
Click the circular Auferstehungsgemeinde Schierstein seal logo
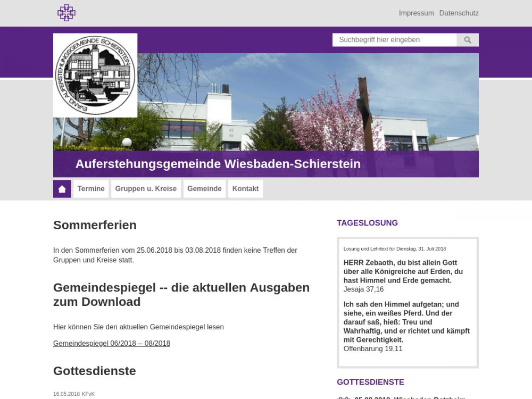[95, 75]
